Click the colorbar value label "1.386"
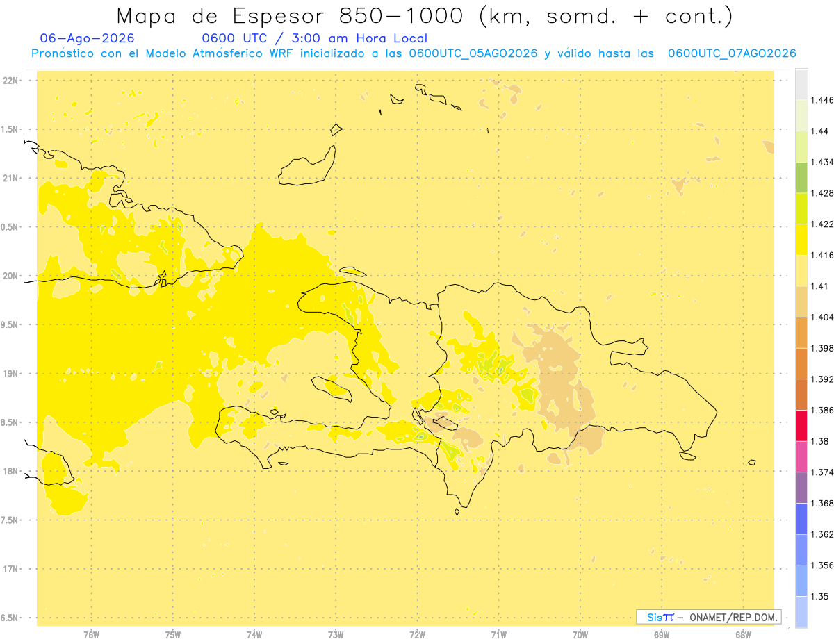This screenshot has width=834, height=644. 822,410
